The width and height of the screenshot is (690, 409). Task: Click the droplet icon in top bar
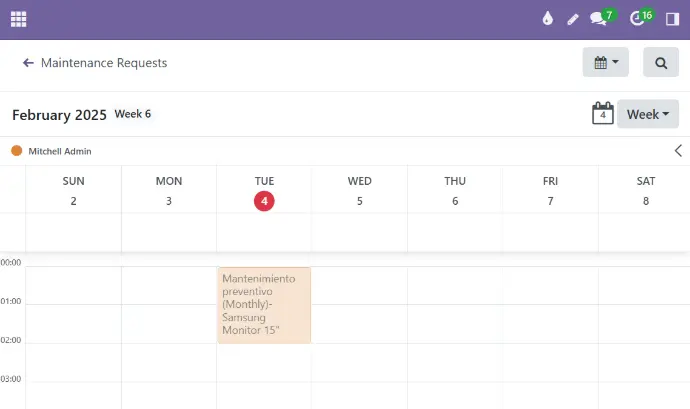(547, 19)
